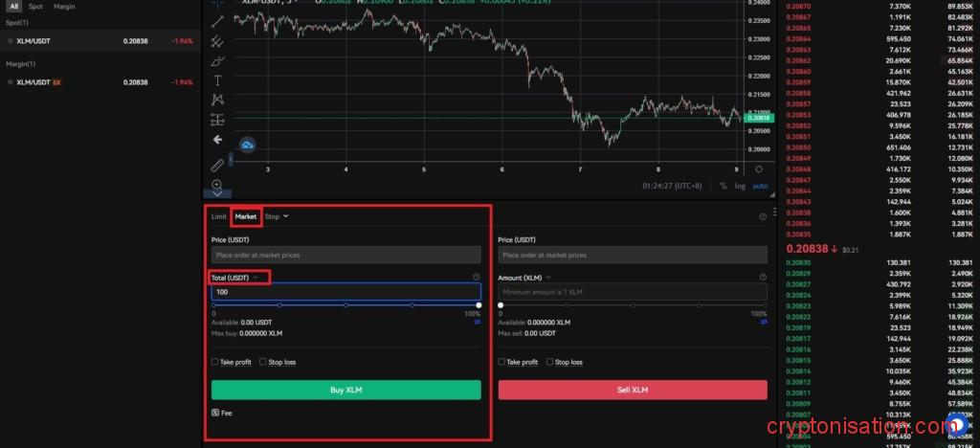Select the text annotation tool
980x448 pixels.
coord(217,80)
